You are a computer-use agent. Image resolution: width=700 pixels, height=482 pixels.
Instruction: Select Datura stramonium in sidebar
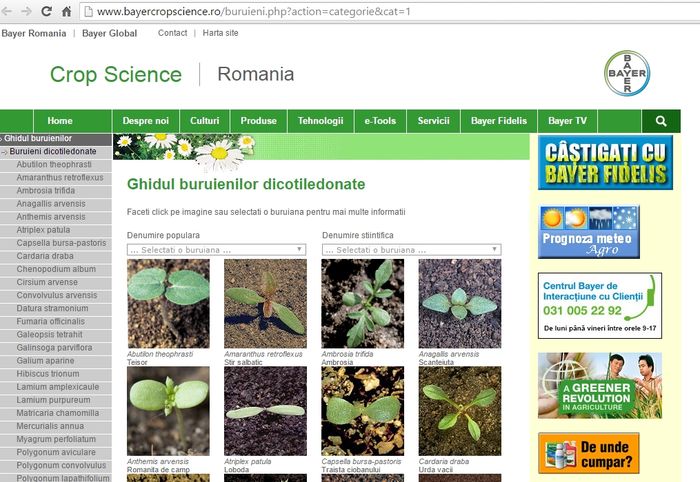point(56,308)
